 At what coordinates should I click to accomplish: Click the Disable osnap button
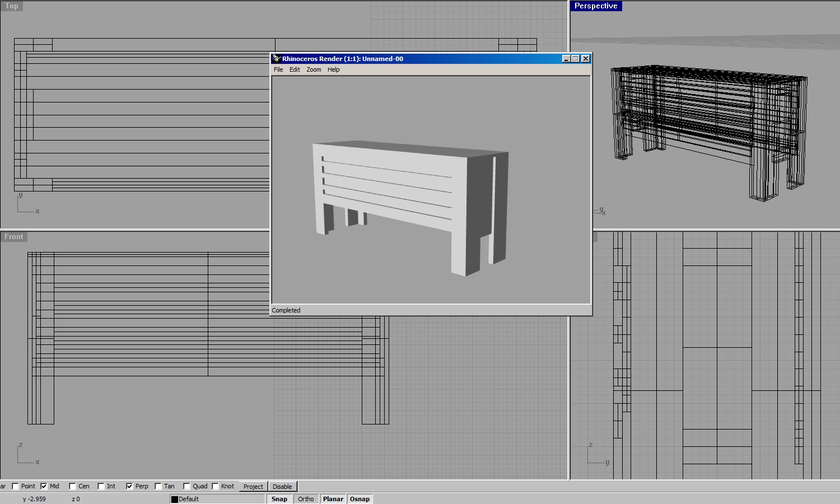coord(282,487)
